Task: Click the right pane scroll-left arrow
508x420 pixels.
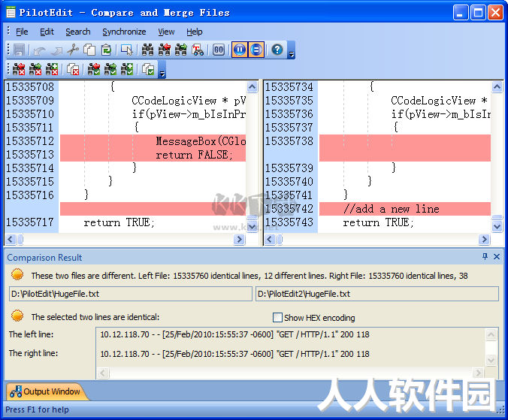Action: [270, 240]
